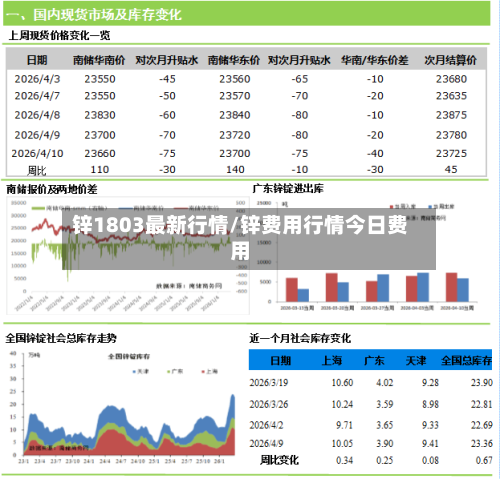Select the inventory date 2026/3/19

click(x=269, y=383)
